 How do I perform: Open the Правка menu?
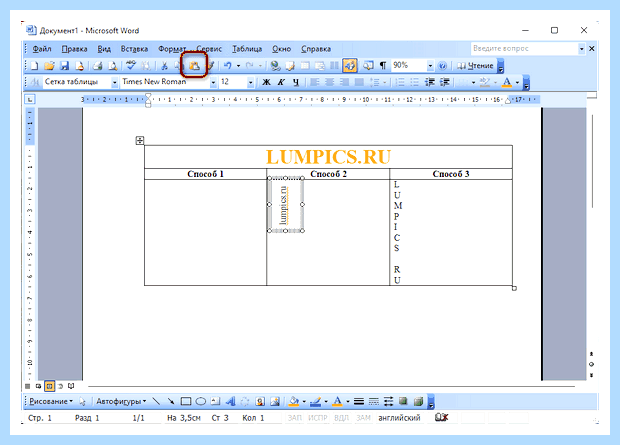74,49
